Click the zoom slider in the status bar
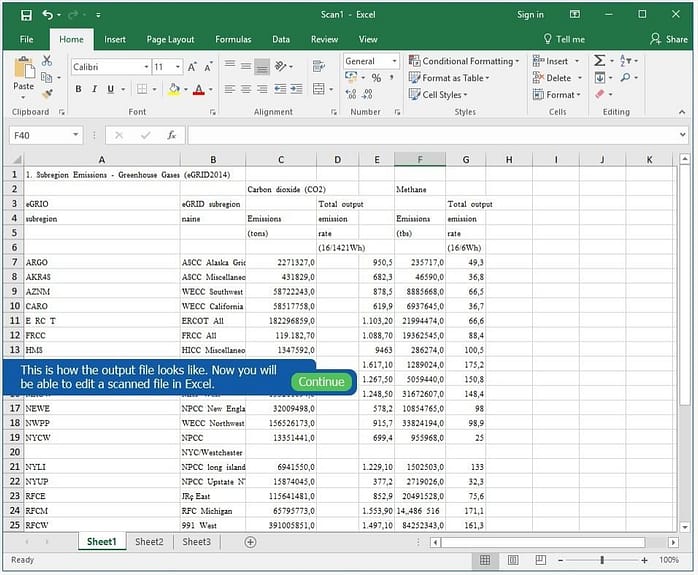The width and height of the screenshot is (698, 575). pos(602,560)
